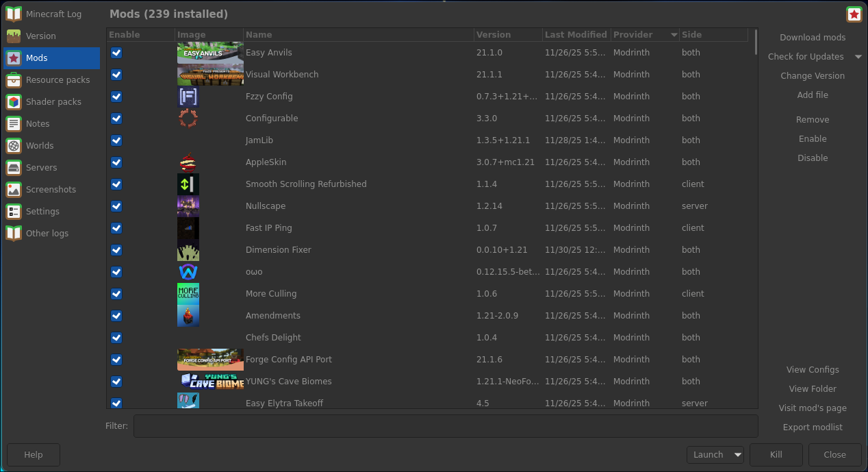
Task: Open Shader packs via its cube icon
Action: click(x=14, y=102)
